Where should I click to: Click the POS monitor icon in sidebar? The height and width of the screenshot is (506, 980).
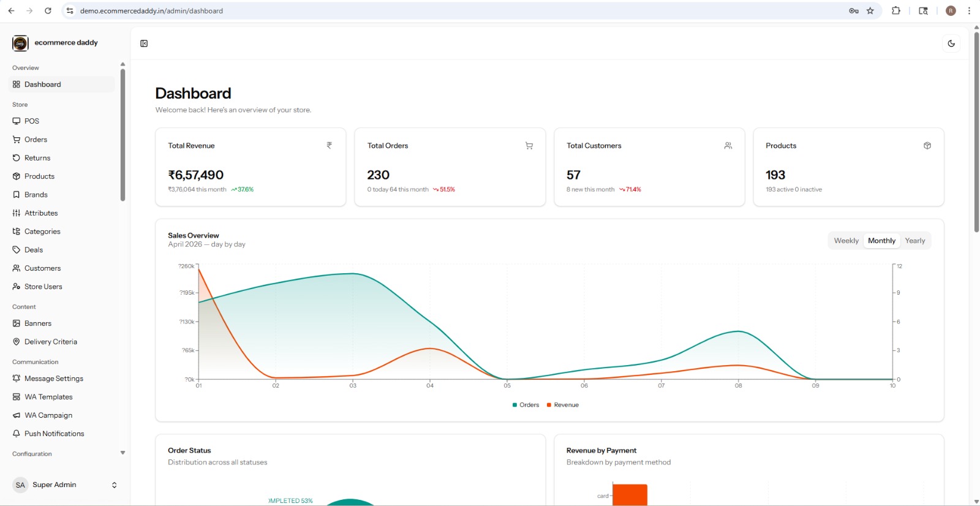pos(17,121)
